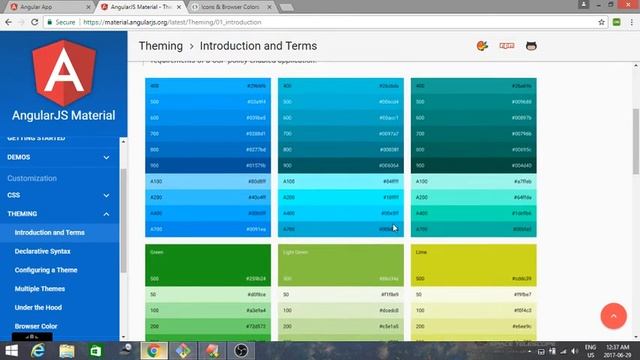The height and width of the screenshot is (360, 640).
Task: Open the npm icon in docs header
Action: tap(507, 46)
